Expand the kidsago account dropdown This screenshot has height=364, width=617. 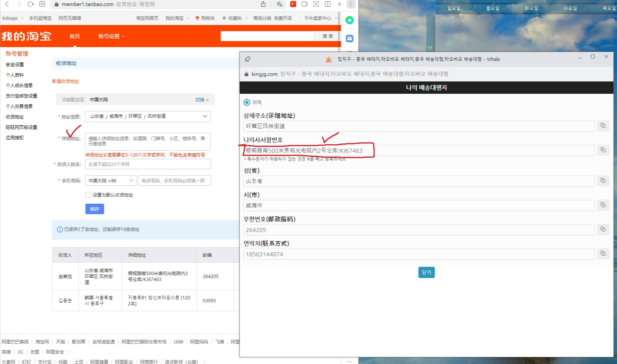[22, 18]
